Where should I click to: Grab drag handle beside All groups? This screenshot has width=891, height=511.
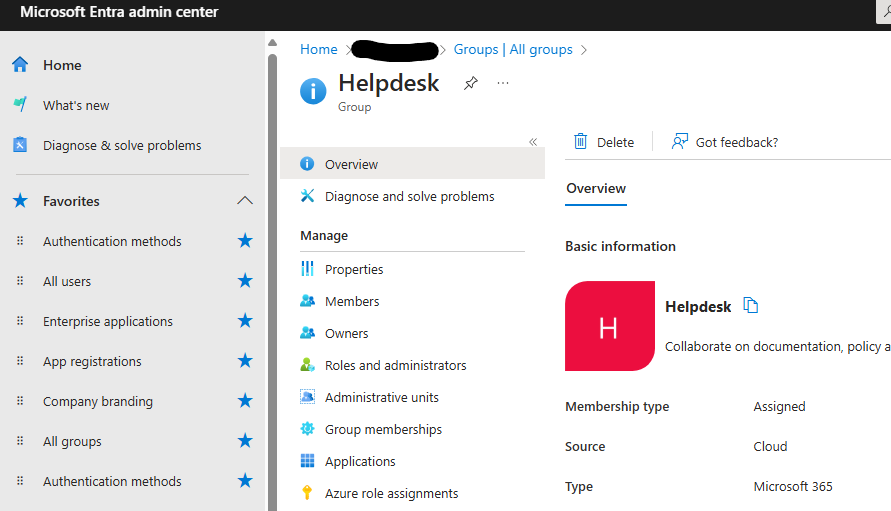click(x=20, y=441)
